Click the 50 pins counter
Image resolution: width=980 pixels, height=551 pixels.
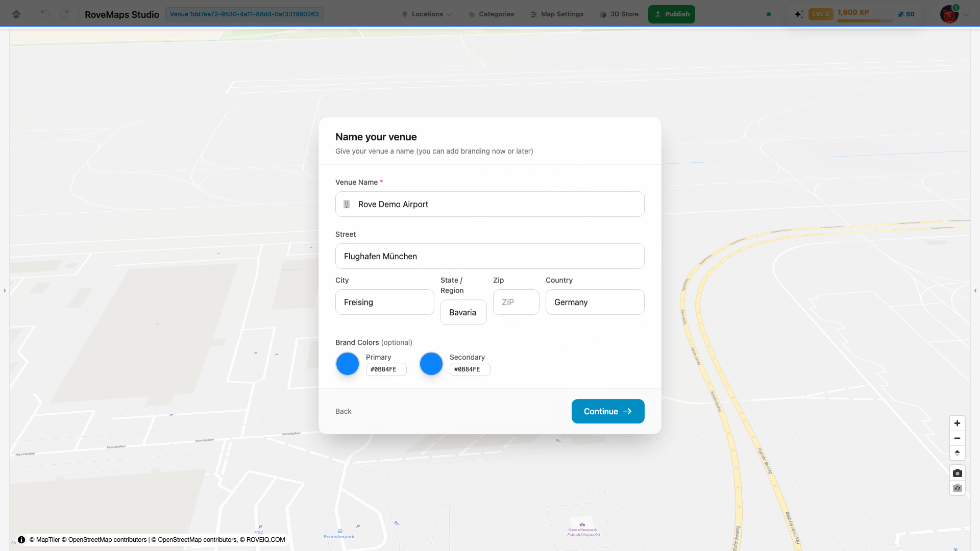pos(906,14)
